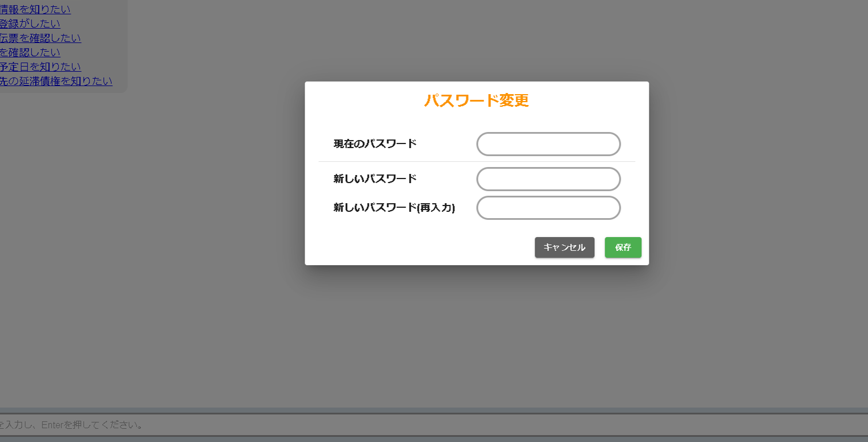Open the 情報を知りたい link
Viewport: 868px width, 442px height.
tap(35, 9)
